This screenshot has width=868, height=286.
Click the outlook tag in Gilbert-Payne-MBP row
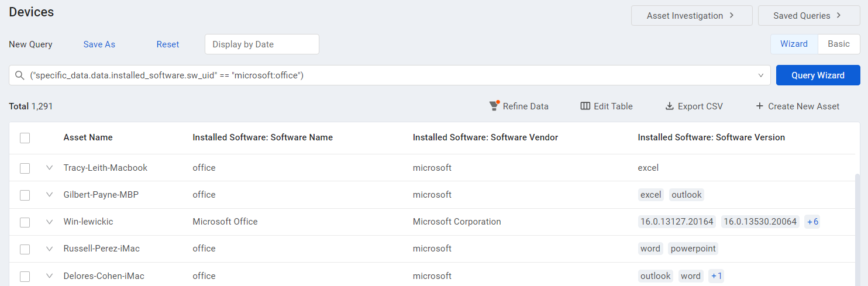click(687, 195)
